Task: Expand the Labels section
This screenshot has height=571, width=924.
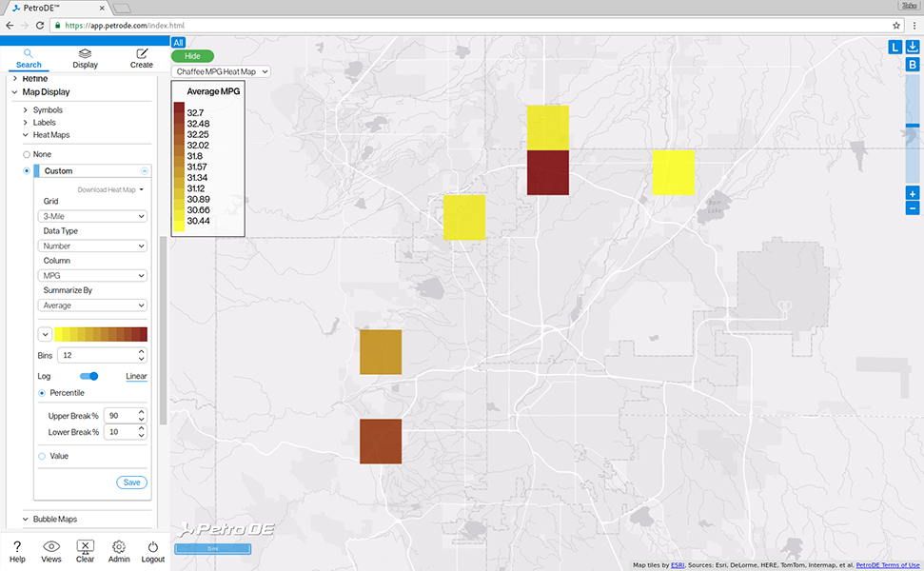Action: point(26,123)
